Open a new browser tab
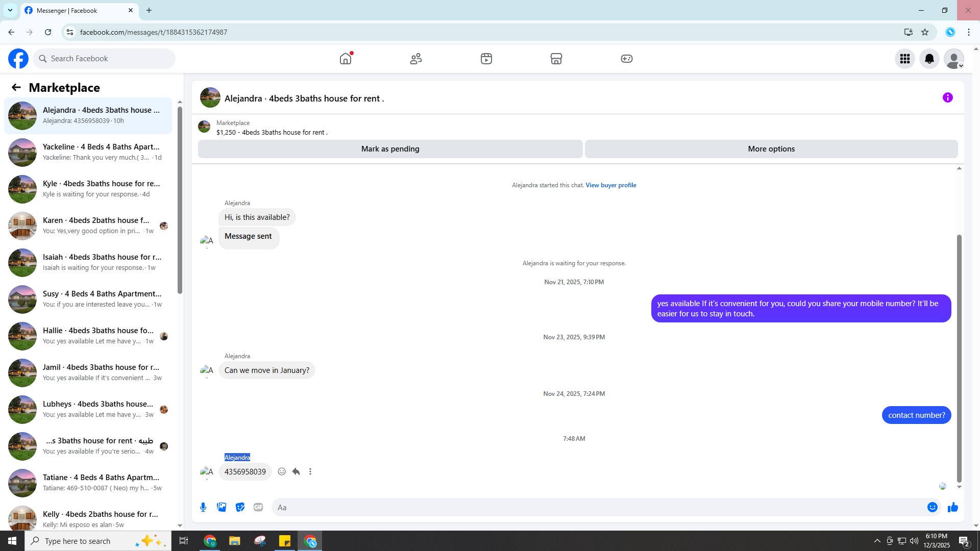Image resolution: width=980 pixels, height=551 pixels. click(149, 10)
